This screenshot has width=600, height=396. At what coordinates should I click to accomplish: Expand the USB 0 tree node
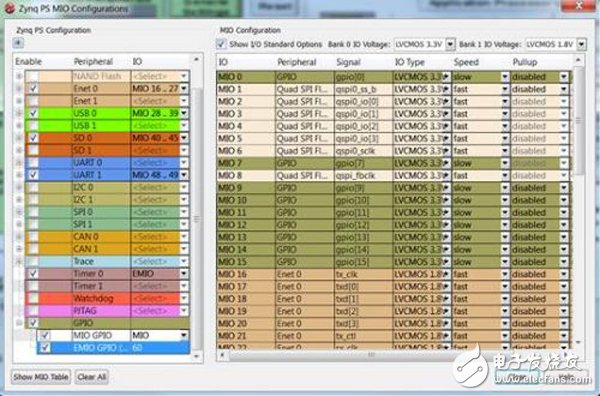click(x=19, y=113)
